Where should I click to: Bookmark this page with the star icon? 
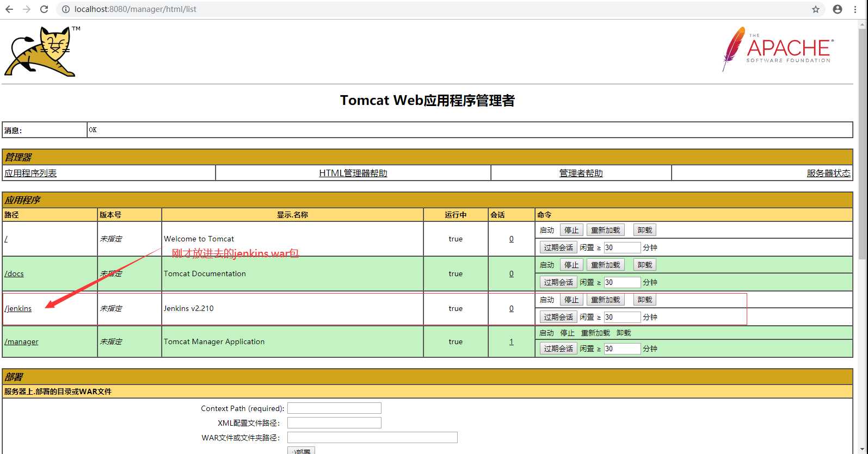tap(816, 9)
